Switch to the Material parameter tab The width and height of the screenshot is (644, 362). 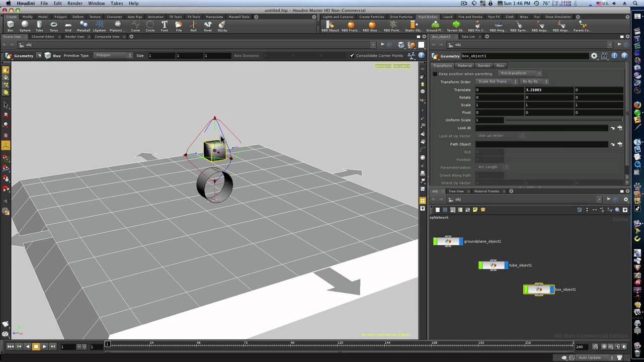464,65
